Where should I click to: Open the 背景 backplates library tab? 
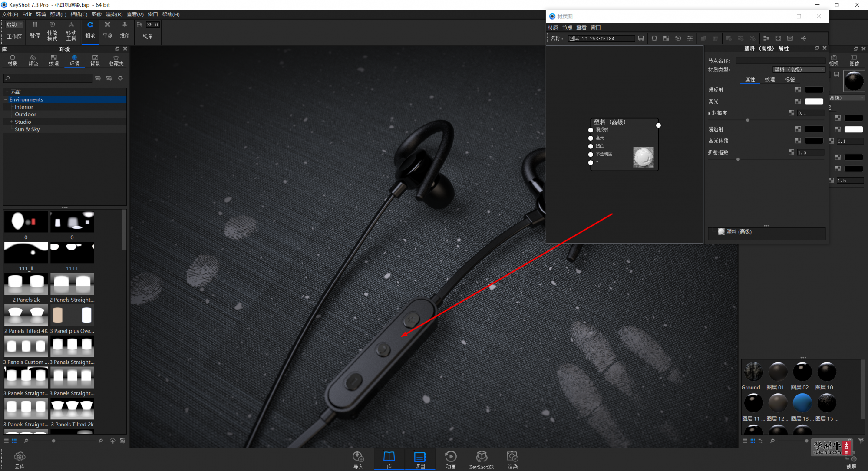coord(95,60)
